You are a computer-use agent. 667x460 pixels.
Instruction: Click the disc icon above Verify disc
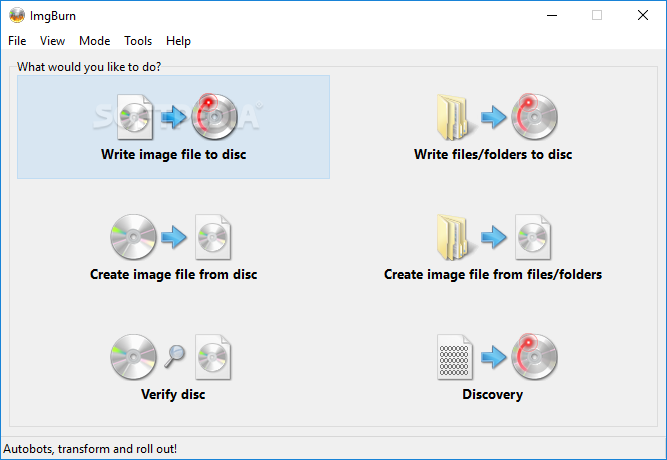coord(133,357)
